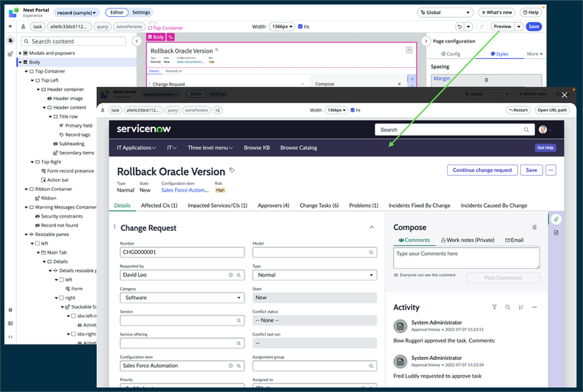The width and height of the screenshot is (583, 392).
Task: Click Continue change request button
Action: [482, 170]
